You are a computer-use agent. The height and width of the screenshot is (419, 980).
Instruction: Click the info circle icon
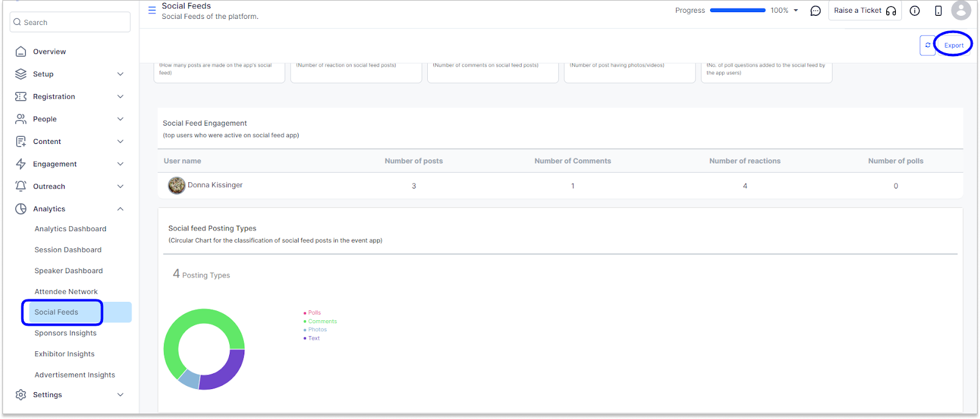click(x=915, y=11)
